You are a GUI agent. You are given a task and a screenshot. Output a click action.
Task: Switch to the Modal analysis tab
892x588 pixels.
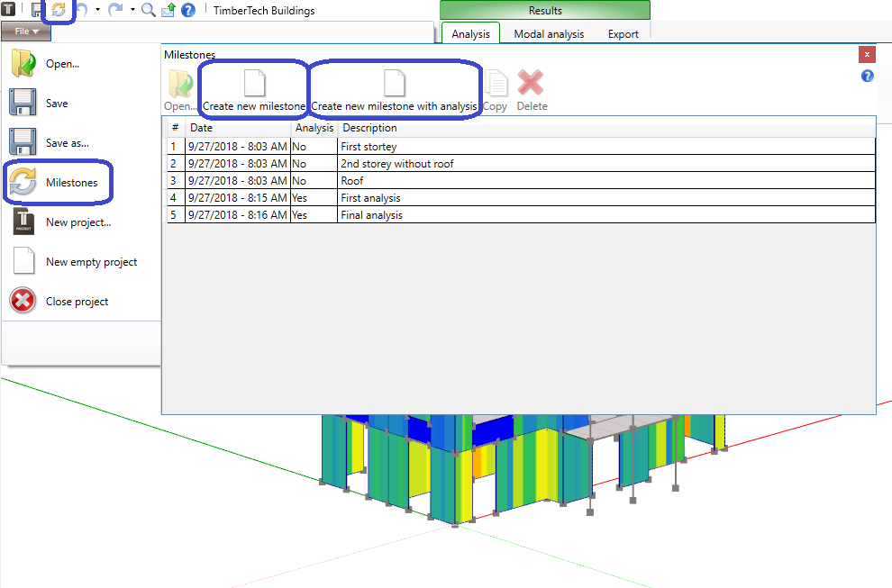click(549, 33)
